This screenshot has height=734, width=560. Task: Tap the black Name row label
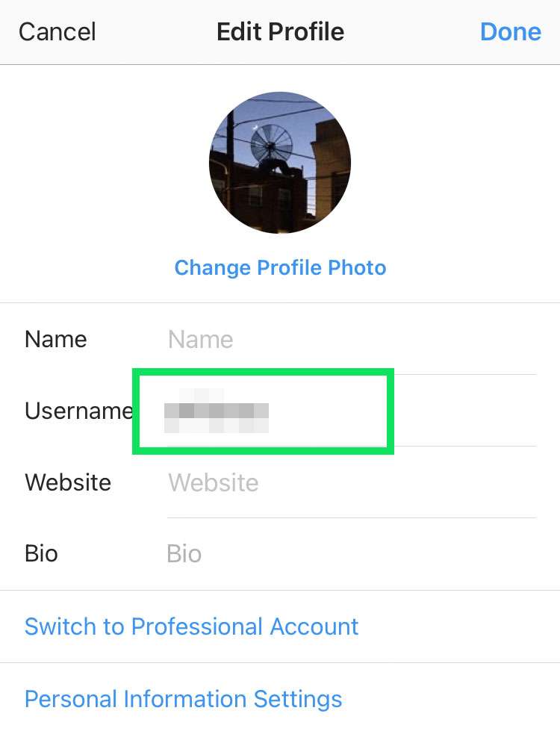point(56,340)
